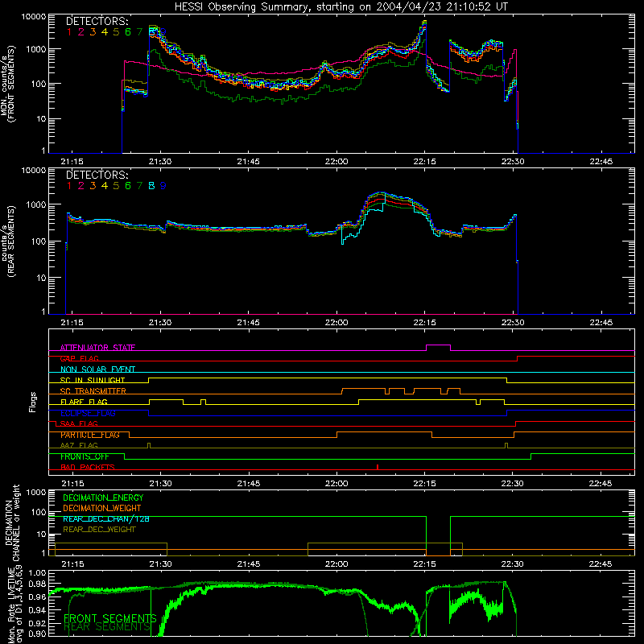Click the SC_TRANSMITTER flag label
Screen dimensions: 644x644
93,391
